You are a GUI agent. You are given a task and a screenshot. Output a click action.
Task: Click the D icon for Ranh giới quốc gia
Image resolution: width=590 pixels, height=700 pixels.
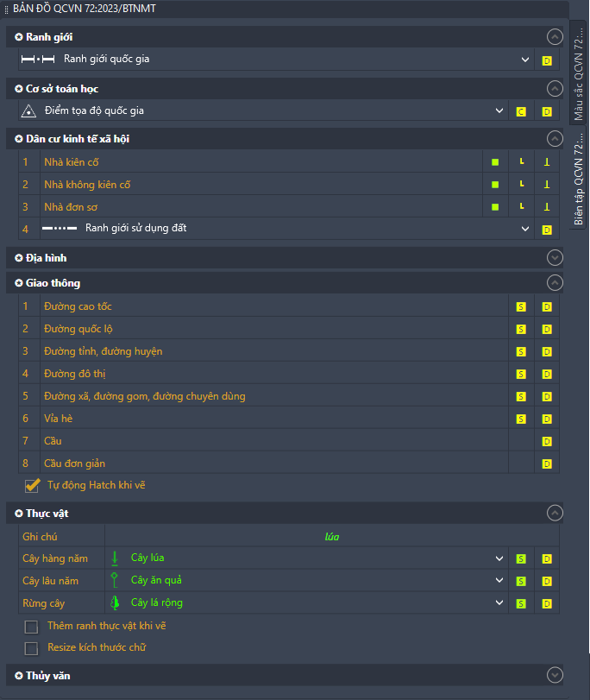[547, 60]
